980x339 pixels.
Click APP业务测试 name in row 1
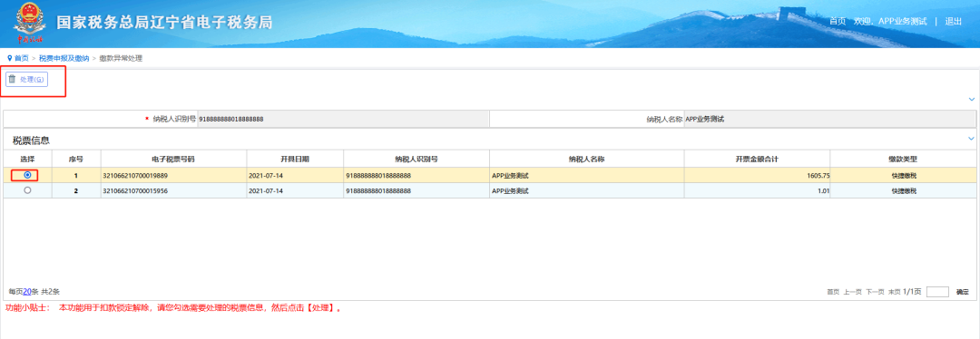(x=510, y=176)
